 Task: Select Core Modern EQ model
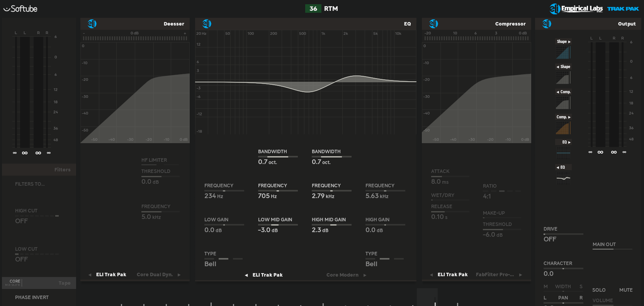(x=342, y=275)
